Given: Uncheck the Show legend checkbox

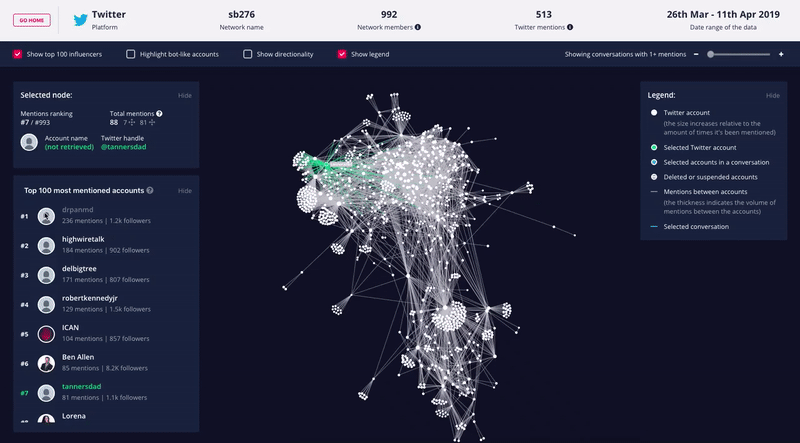Looking at the screenshot, I should click(342, 54).
